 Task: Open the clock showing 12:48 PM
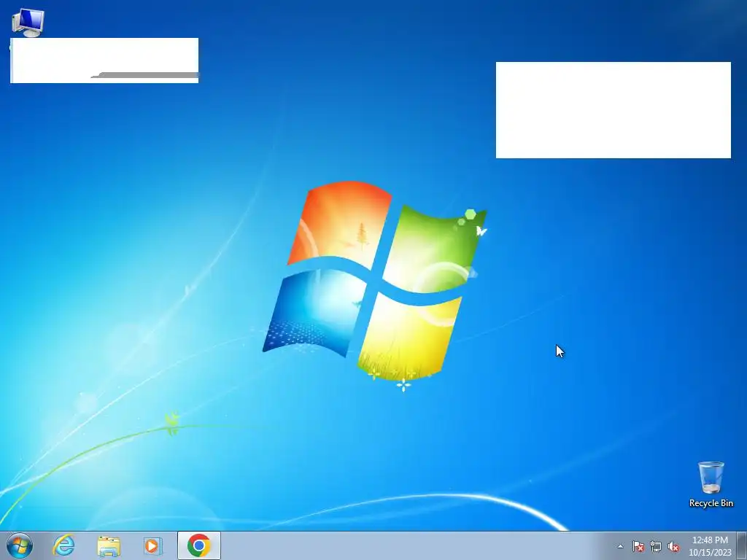pos(710,546)
